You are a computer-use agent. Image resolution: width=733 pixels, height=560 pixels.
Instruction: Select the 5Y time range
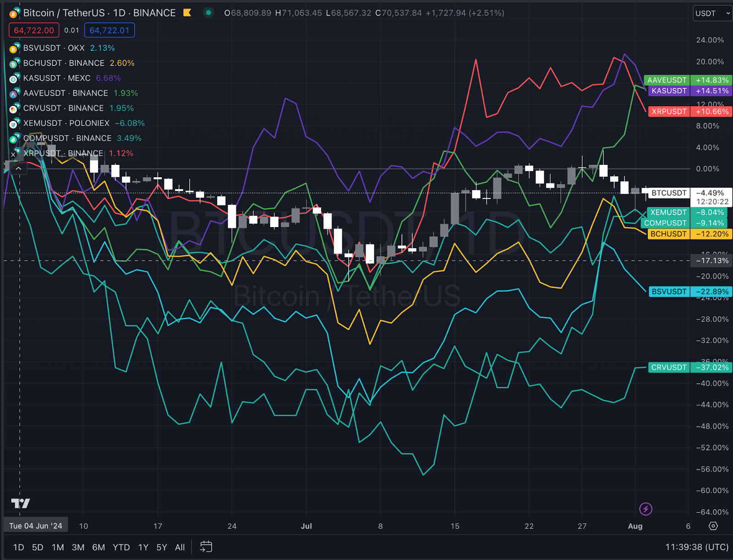point(162,547)
